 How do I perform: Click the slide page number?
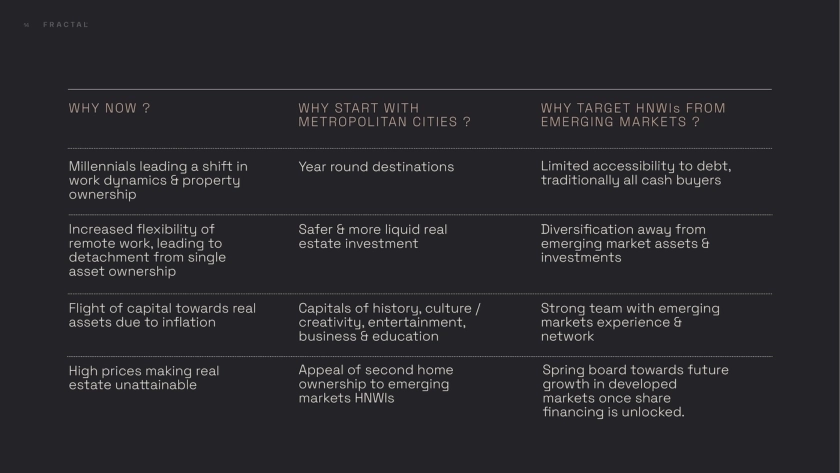coord(26,25)
